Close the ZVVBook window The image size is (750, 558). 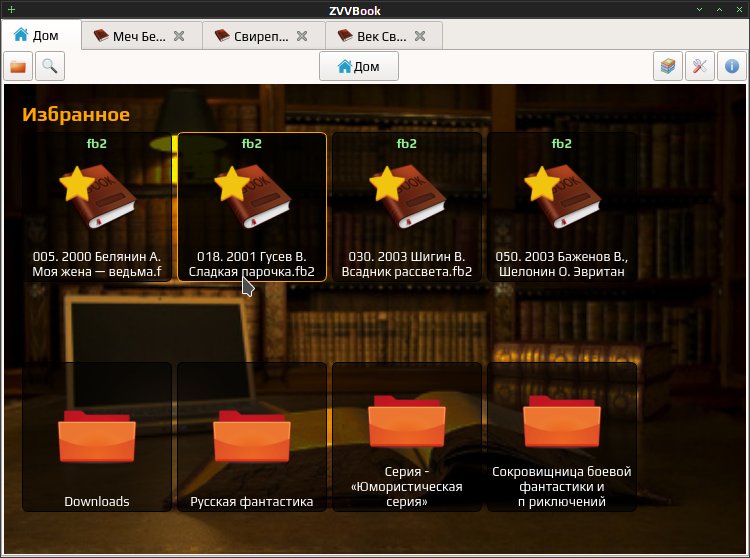(739, 10)
